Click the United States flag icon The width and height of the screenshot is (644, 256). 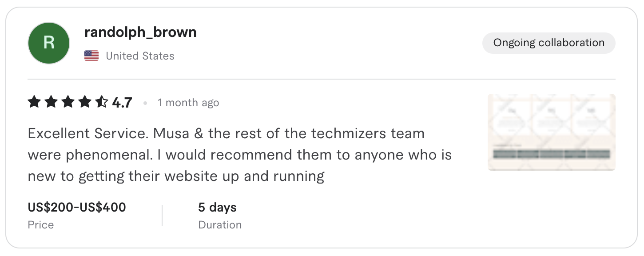[91, 56]
